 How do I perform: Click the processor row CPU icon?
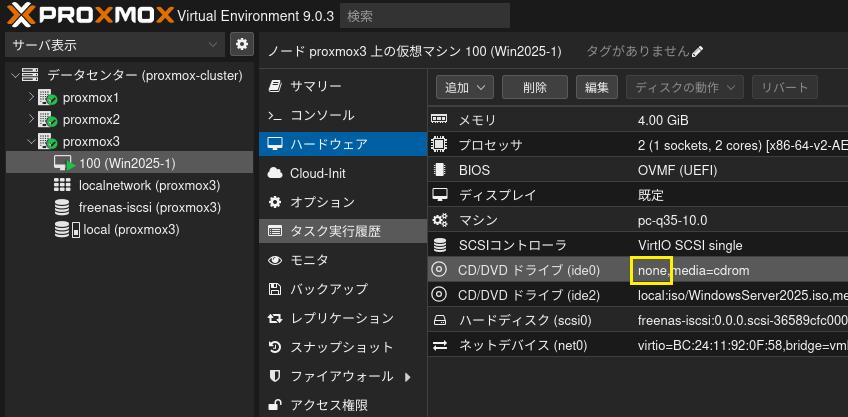coord(439,144)
